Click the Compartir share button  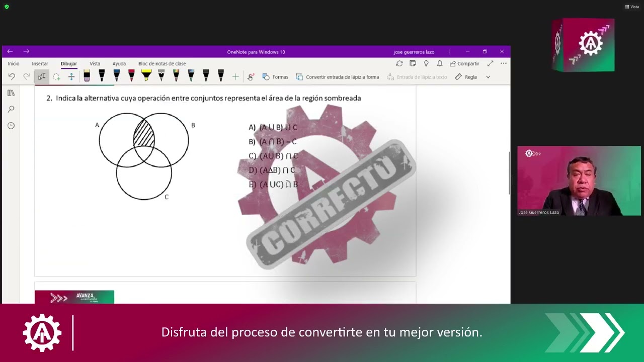[x=464, y=63]
